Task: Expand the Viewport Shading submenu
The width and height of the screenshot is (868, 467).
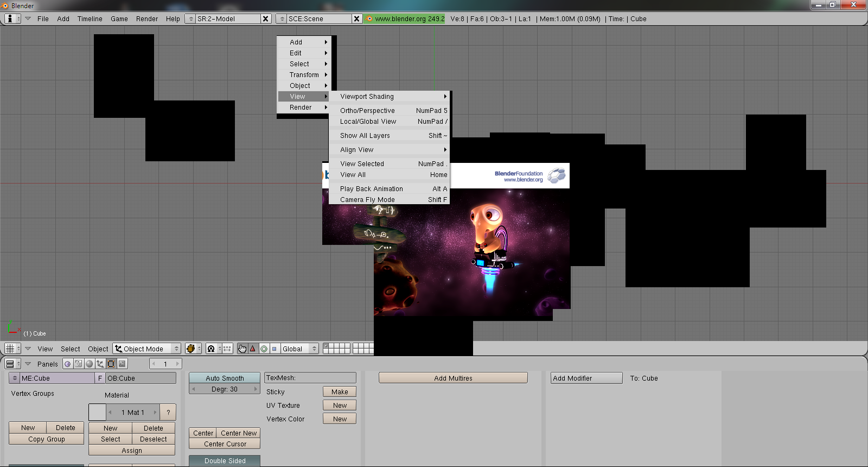Action: click(x=390, y=97)
